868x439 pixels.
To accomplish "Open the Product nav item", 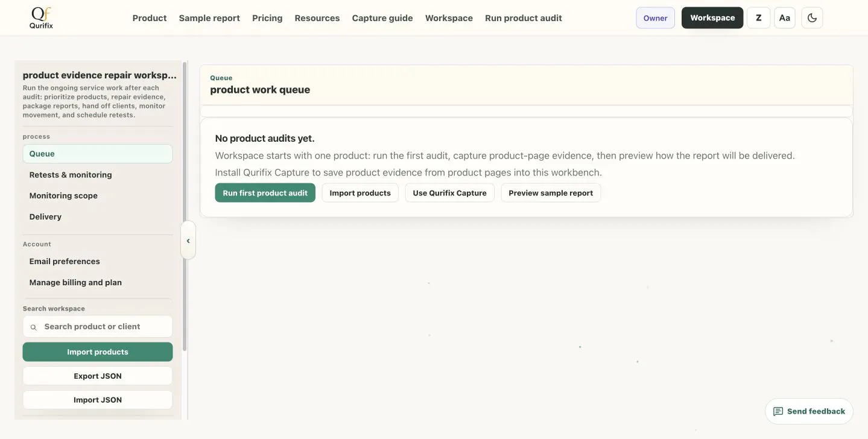I will click(x=150, y=18).
